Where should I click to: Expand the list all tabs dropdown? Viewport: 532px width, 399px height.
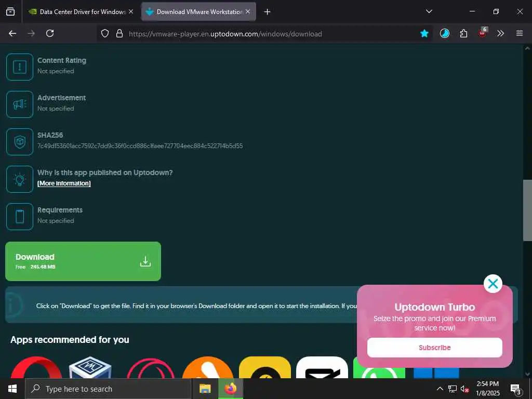point(429,11)
